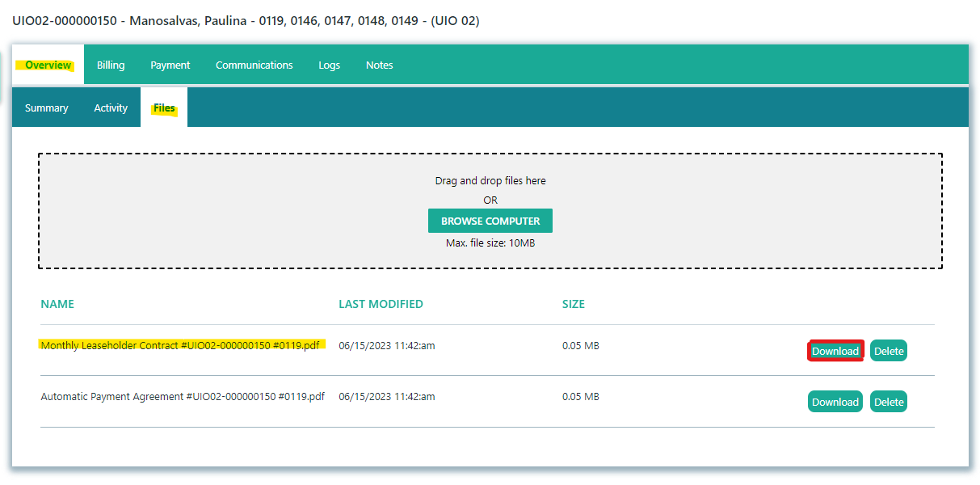Image resolution: width=980 pixels, height=485 pixels.
Task: Switch to the Summary sub-tab
Action: point(47,108)
